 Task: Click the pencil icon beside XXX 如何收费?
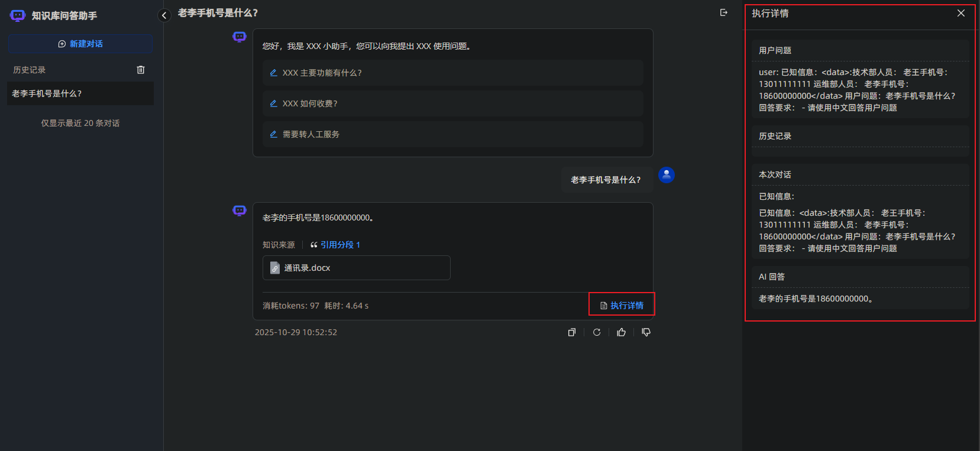[274, 103]
